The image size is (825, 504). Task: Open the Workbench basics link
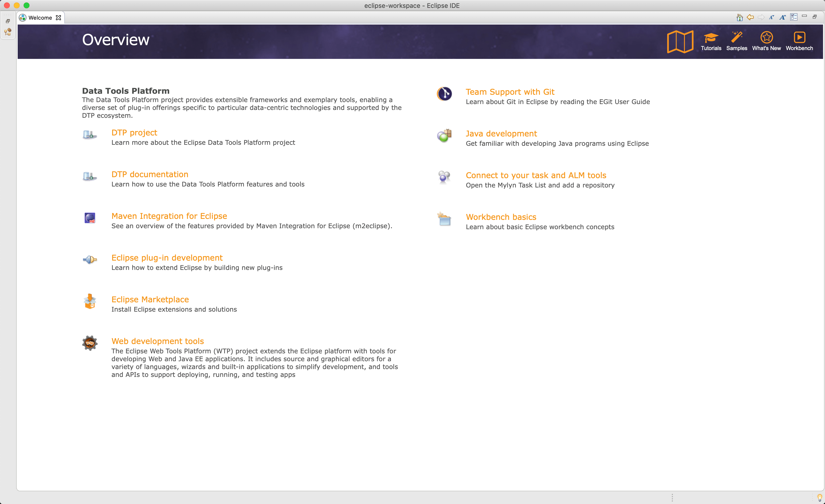coord(501,217)
